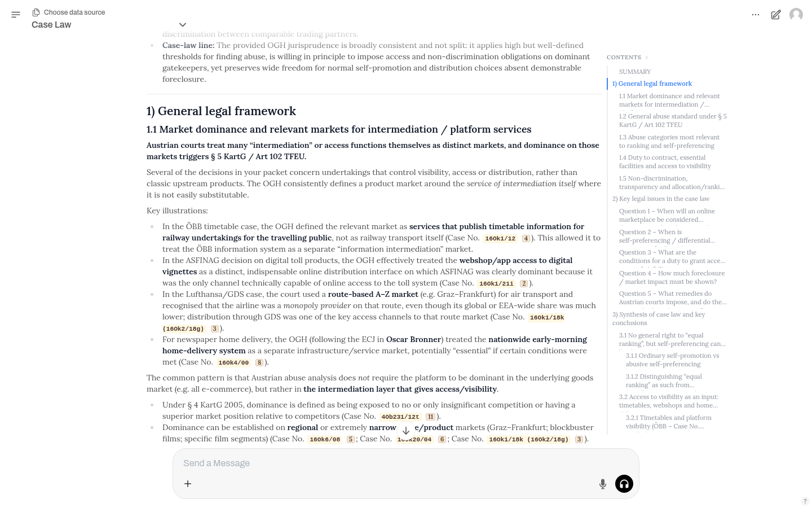Click the plus attachment icon
812x508 pixels.
tap(188, 484)
